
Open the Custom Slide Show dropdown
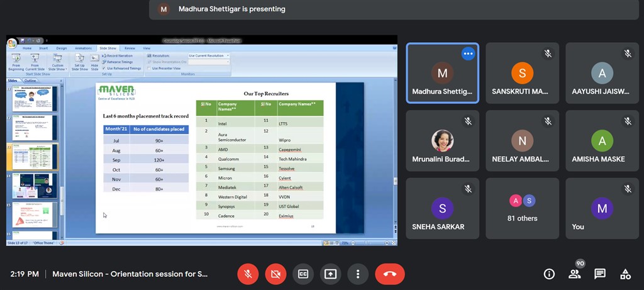click(x=57, y=62)
